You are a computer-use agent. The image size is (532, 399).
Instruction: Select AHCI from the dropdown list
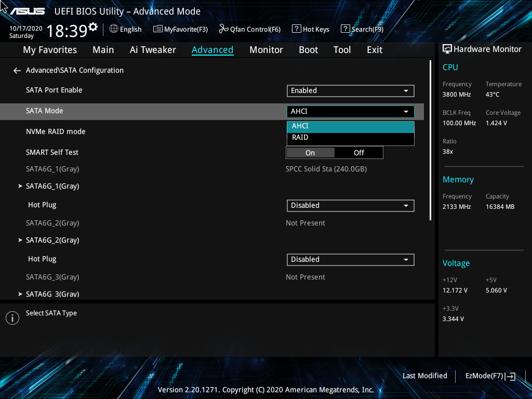click(x=351, y=126)
